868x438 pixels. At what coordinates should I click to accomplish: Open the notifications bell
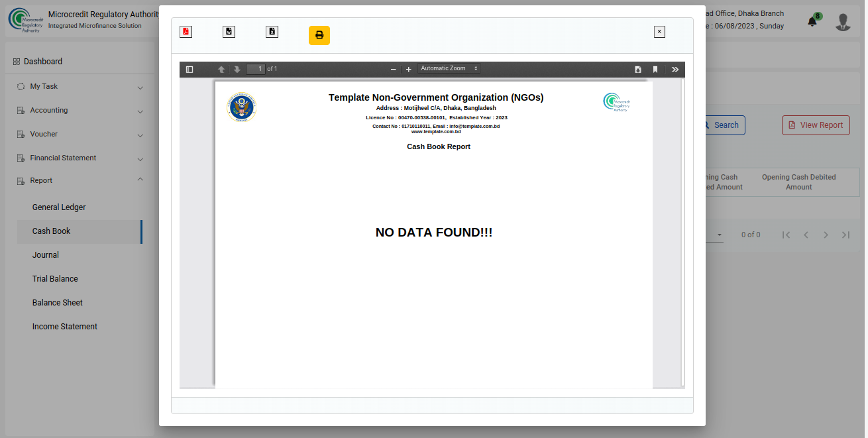(812, 22)
